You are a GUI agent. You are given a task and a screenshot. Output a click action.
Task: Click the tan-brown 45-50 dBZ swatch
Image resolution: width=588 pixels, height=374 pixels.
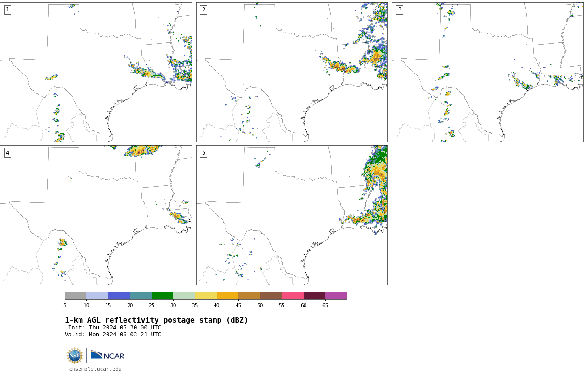tap(249, 296)
